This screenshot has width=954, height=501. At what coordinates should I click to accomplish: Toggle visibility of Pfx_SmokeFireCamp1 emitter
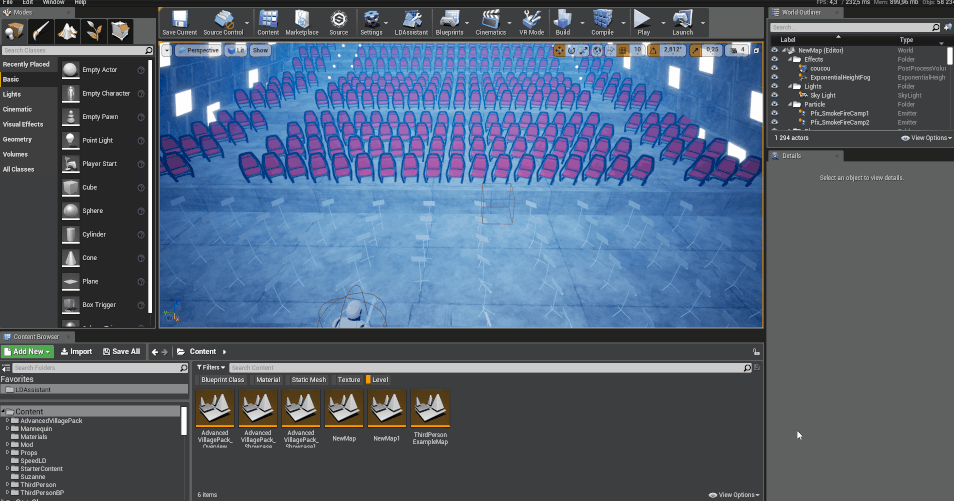tap(775, 113)
